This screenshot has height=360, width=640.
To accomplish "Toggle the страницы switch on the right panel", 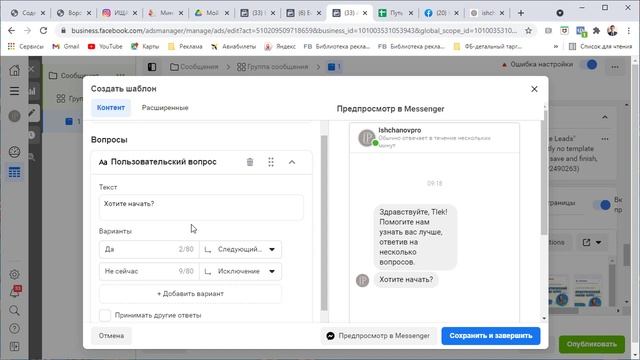I will [x=603, y=205].
